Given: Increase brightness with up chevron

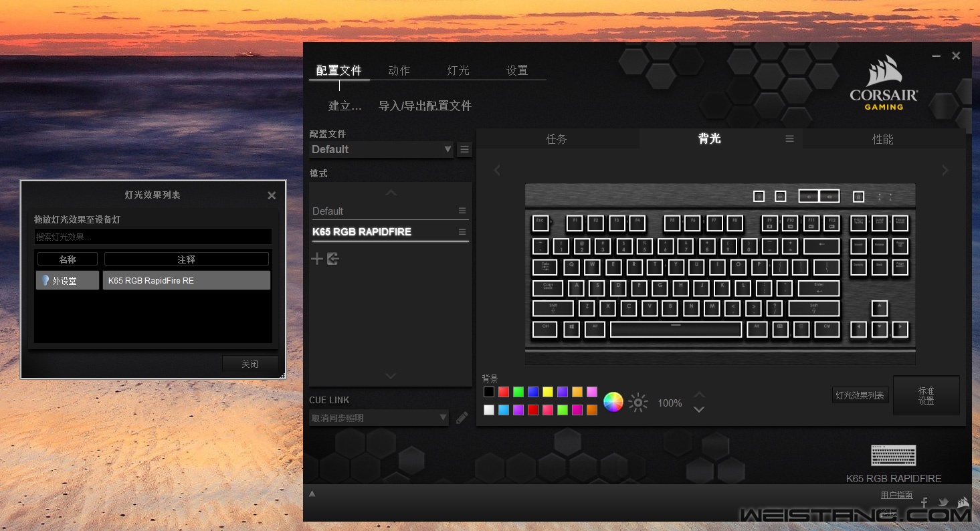Looking at the screenshot, I should coord(699,395).
